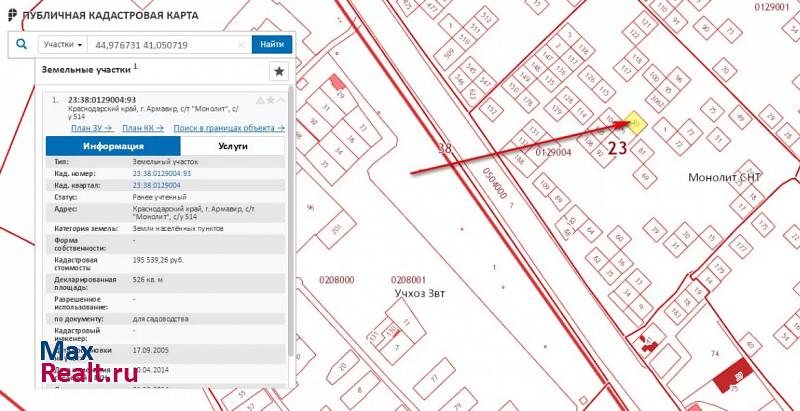Select the yellow highlighted parcel on map
The image size is (800, 411).
(x=636, y=124)
